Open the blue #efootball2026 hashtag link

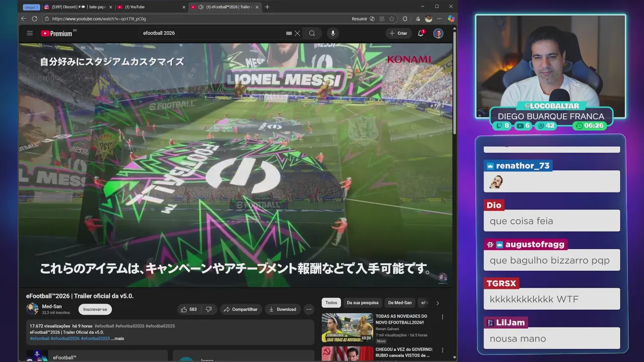65,338
